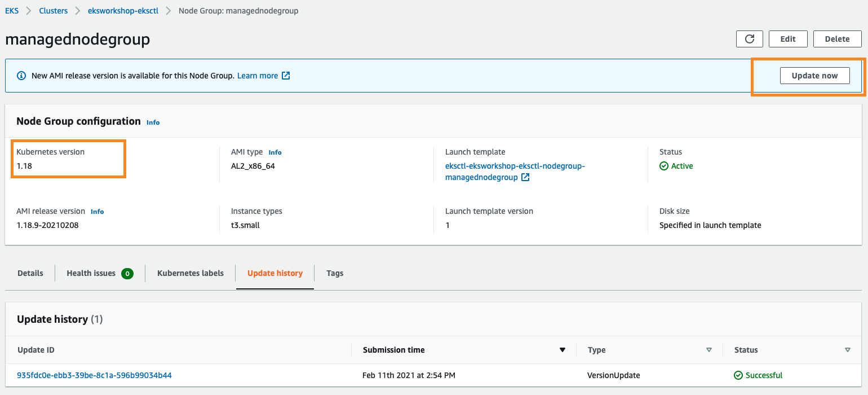Open the Learn more link

click(x=258, y=76)
